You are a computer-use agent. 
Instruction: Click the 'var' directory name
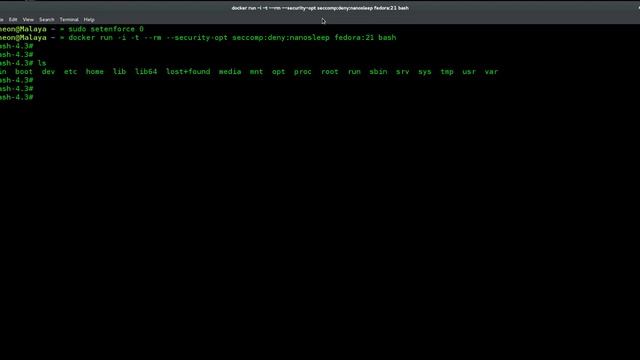click(491, 71)
